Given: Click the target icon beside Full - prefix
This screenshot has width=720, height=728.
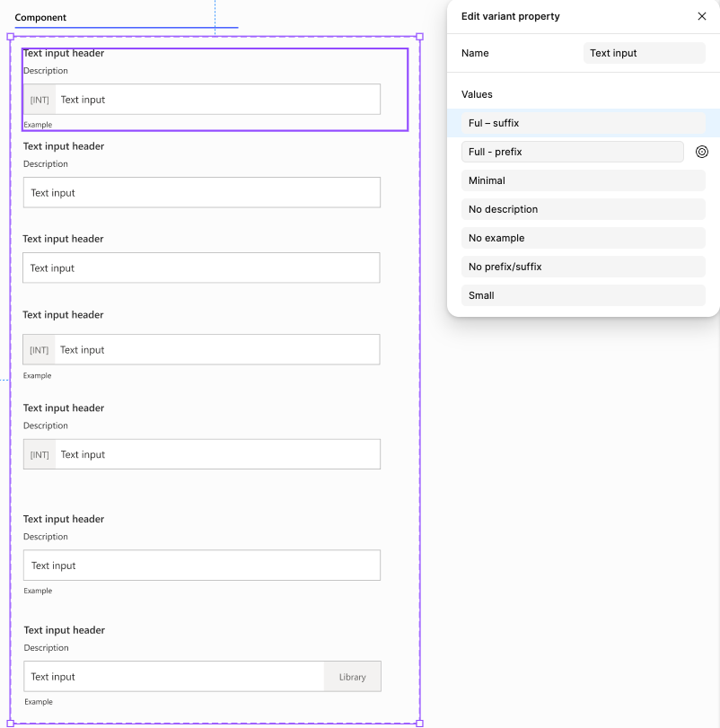Looking at the screenshot, I should tap(701, 152).
